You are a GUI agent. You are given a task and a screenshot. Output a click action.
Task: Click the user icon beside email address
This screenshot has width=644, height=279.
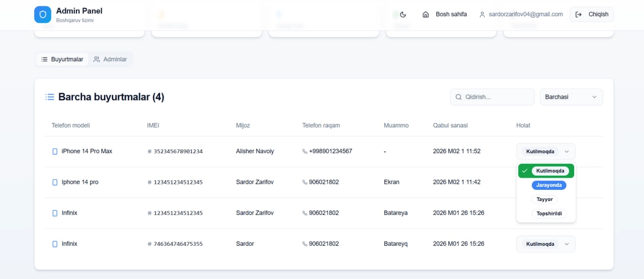tap(482, 15)
